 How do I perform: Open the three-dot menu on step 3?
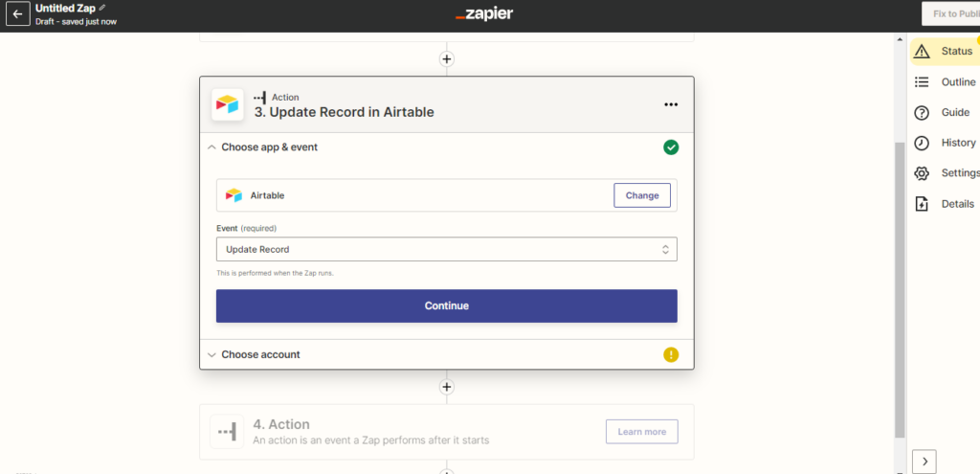[x=671, y=104]
